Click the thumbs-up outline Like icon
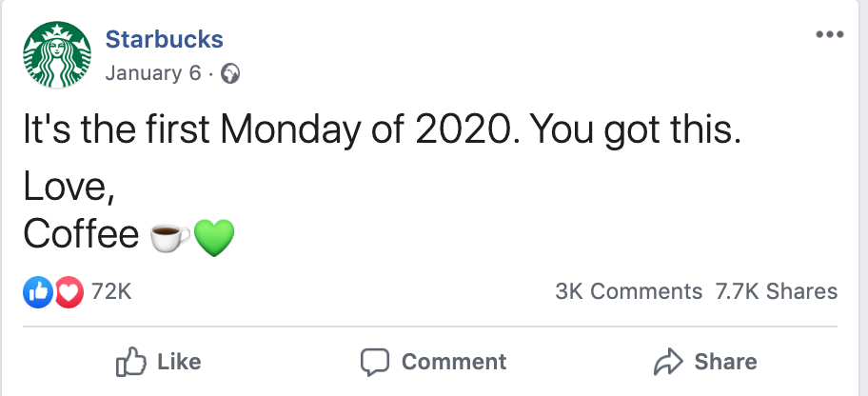The width and height of the screenshot is (868, 396). 128,362
